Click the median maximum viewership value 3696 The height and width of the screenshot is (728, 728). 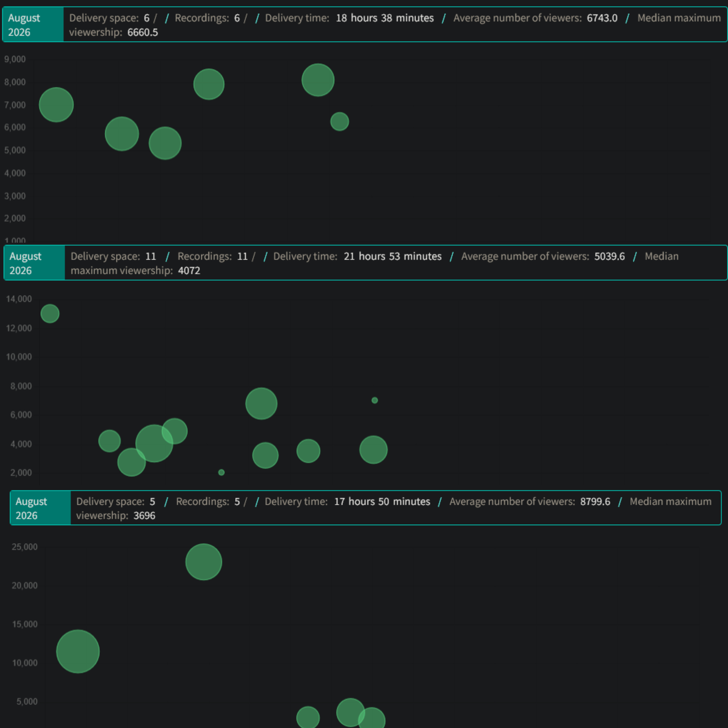[144, 515]
